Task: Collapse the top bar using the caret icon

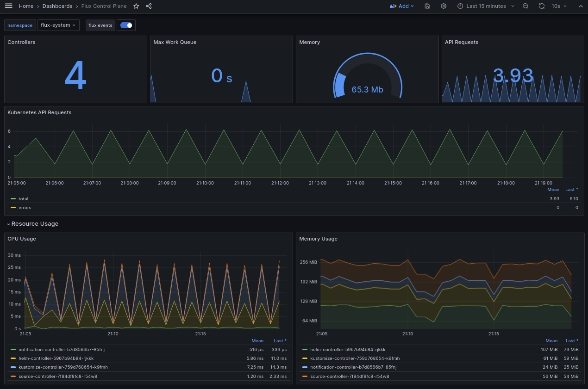Action: [x=580, y=6]
